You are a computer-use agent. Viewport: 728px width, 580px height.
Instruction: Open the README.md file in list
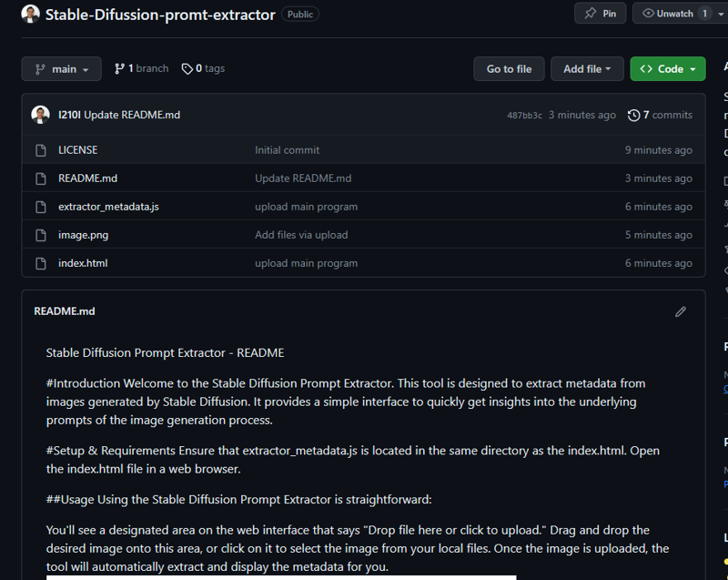tap(87, 178)
